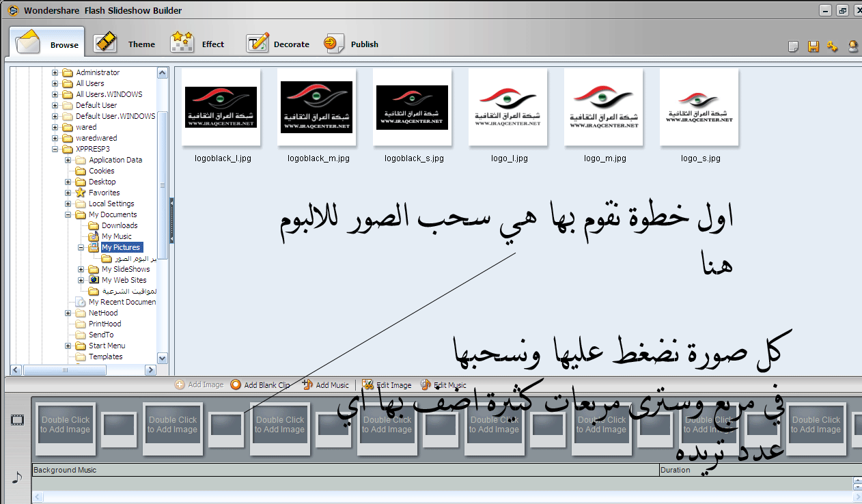This screenshot has width=862, height=504.
Task: Click the Cookies folder icon
Action: (x=81, y=171)
